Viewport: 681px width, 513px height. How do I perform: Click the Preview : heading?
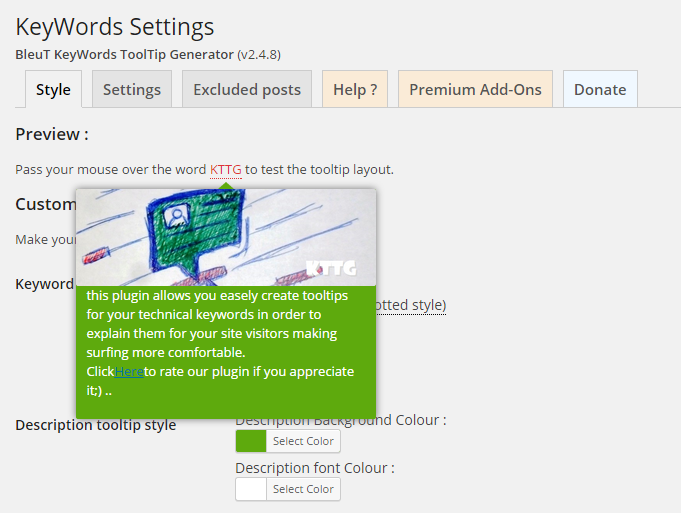[52, 134]
